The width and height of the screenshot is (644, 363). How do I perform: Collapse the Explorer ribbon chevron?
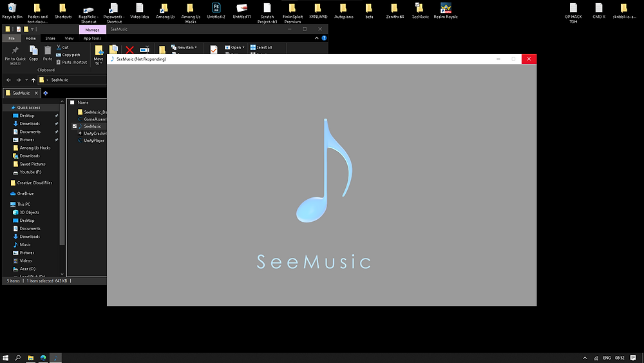point(317,38)
